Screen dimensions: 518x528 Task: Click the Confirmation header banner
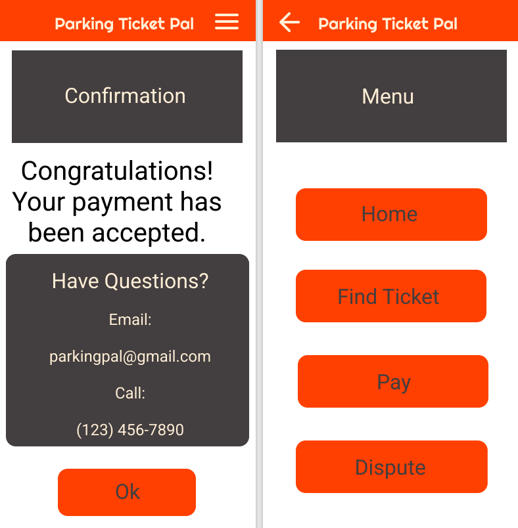(127, 97)
